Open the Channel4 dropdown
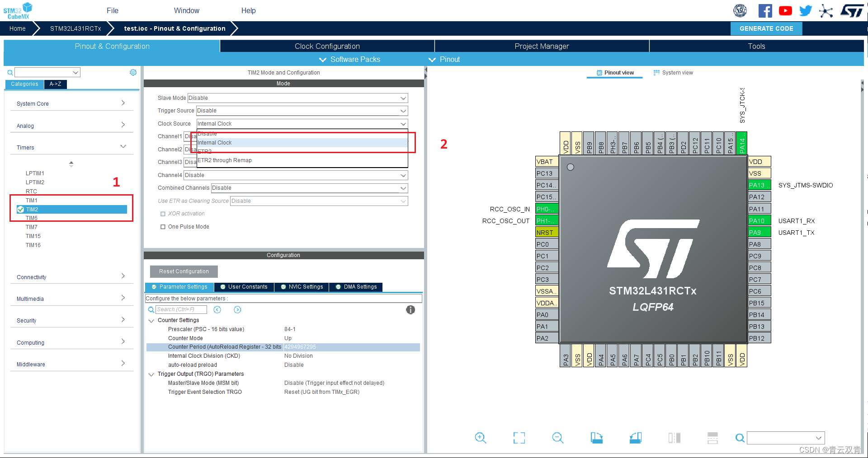 pyautogui.click(x=296, y=175)
